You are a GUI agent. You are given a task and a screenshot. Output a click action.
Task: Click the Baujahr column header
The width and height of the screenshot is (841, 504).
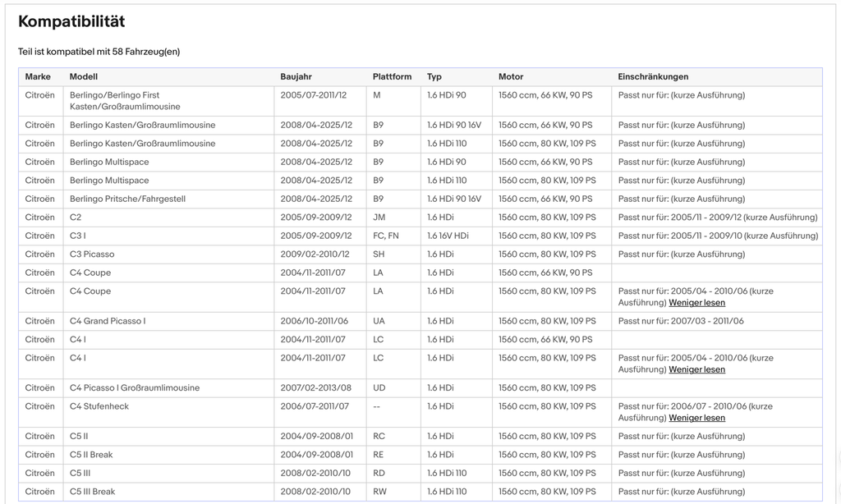point(296,76)
